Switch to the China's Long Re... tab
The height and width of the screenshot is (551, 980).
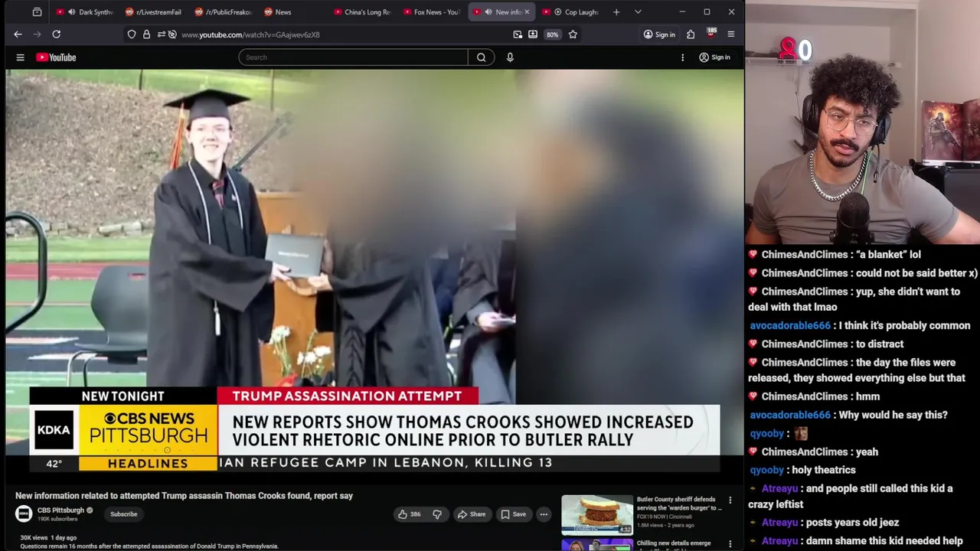(362, 12)
